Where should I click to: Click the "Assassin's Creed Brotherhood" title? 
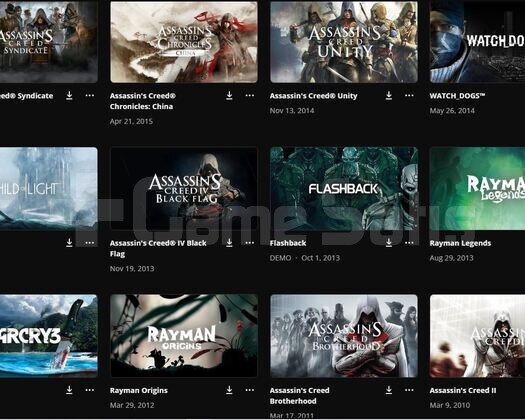click(x=300, y=396)
